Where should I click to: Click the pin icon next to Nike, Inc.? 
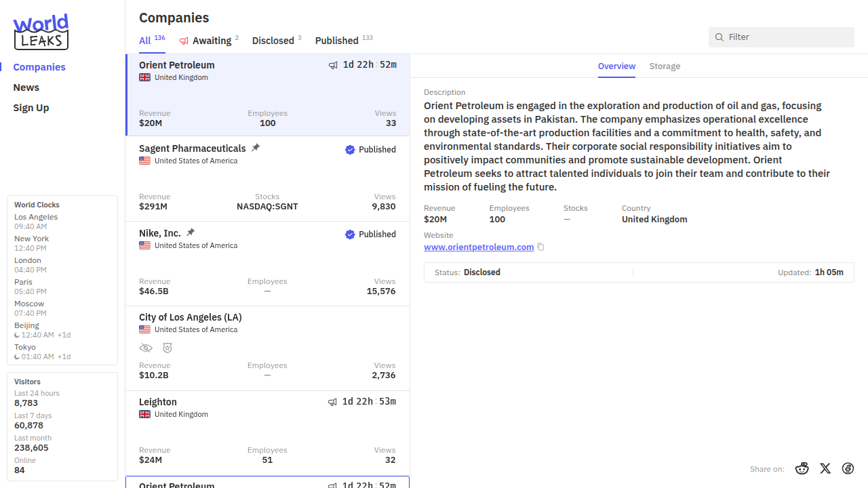coord(191,232)
